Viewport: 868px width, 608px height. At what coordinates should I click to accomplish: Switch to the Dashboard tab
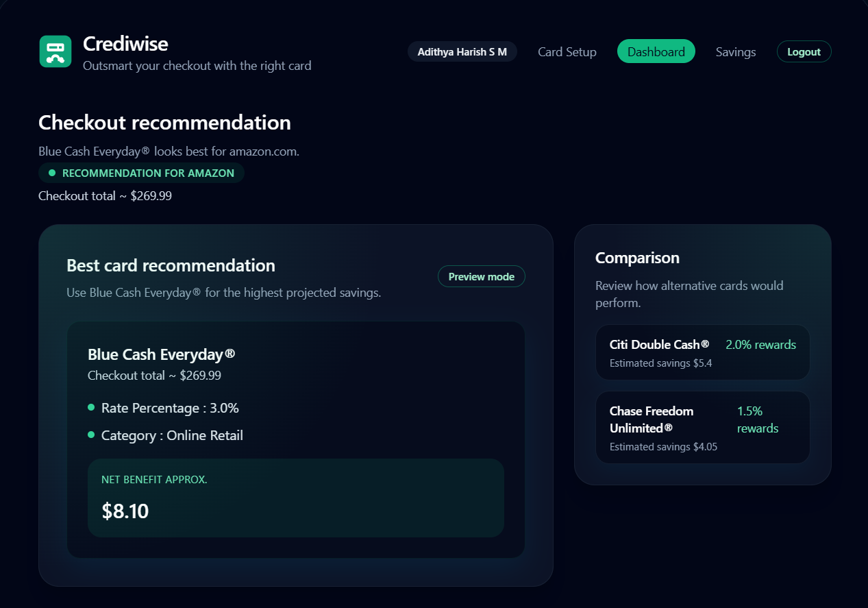656,51
